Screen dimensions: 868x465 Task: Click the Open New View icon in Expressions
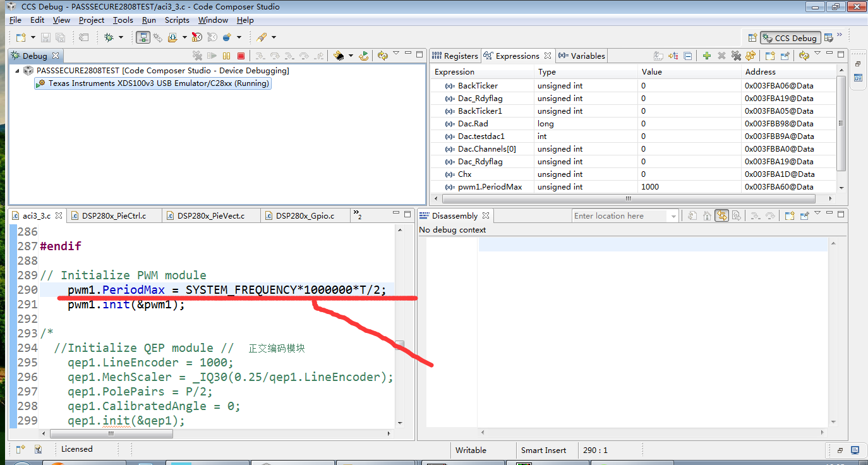[x=770, y=56]
